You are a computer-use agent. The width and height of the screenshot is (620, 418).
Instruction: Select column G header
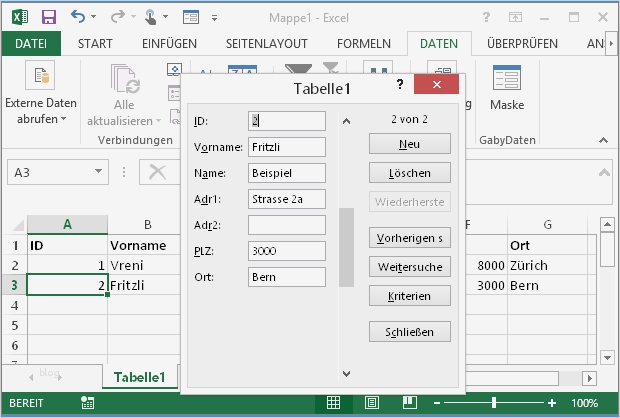click(x=547, y=225)
